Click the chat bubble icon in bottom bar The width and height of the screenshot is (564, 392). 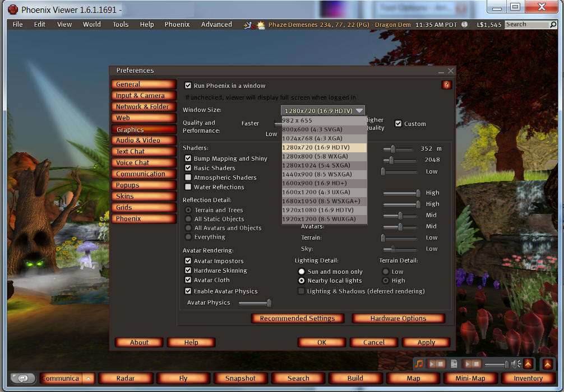click(23, 378)
